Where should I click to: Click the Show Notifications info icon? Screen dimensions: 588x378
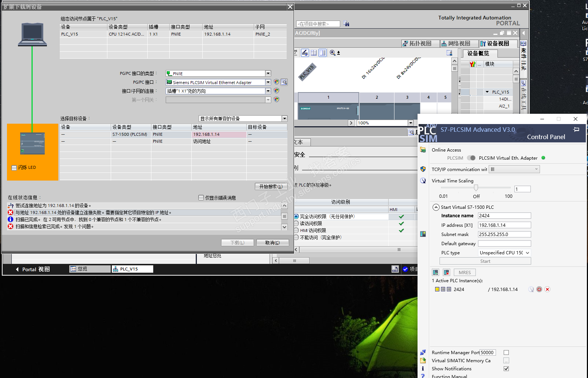423,368
